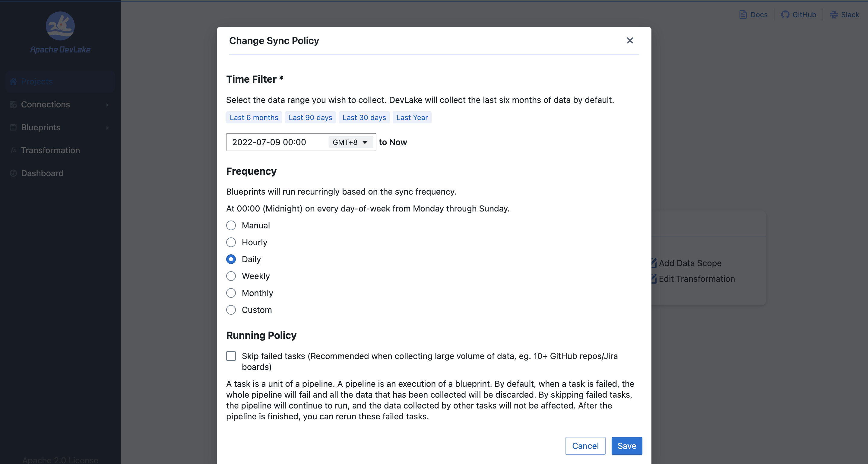Enable Skip failed tasks checkbox
Viewport: 868px width, 464px height.
point(231,356)
